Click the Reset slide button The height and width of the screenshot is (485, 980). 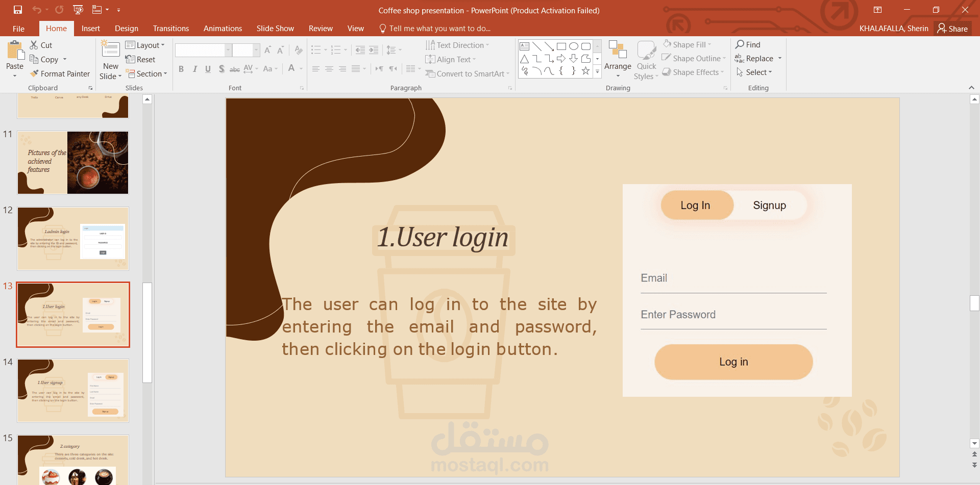pos(140,59)
